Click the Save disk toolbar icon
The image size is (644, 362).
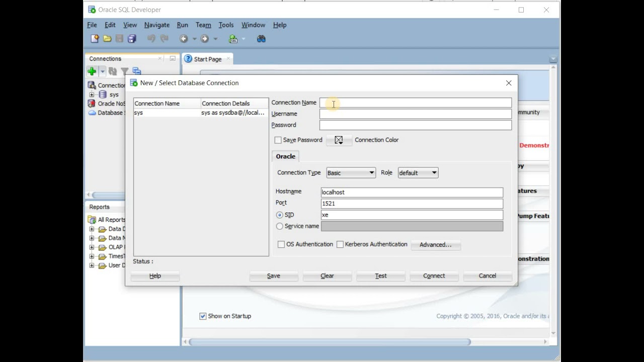tap(119, 39)
